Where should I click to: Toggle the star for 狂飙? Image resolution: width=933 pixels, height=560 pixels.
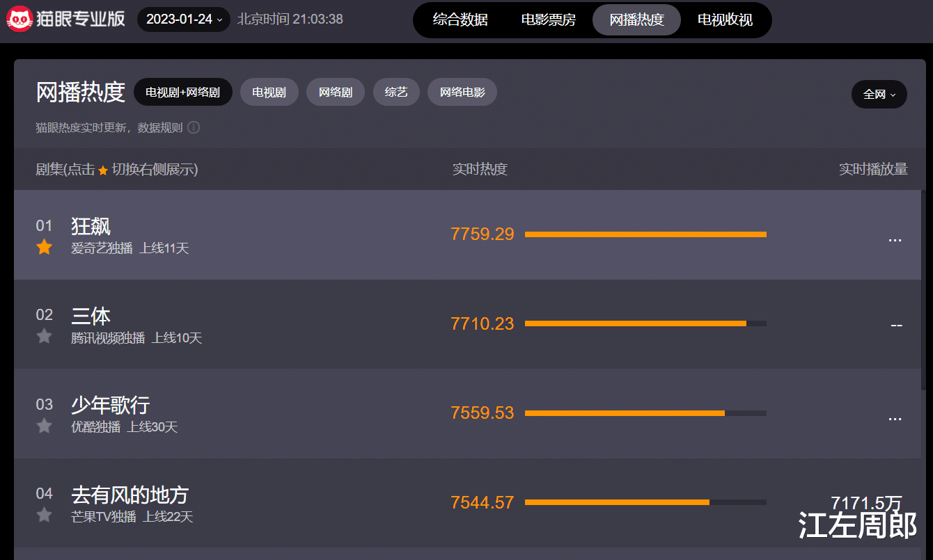pos(45,247)
